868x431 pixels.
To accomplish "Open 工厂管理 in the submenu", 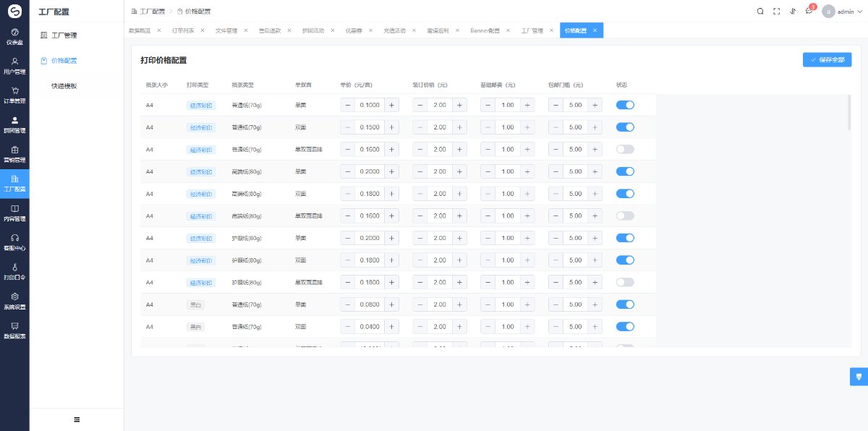I will point(77,35).
